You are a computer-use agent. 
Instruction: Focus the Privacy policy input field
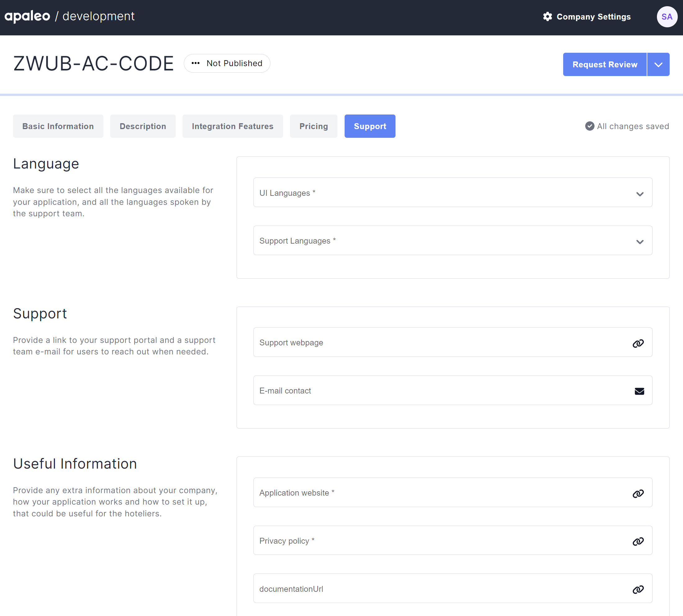[452, 541]
